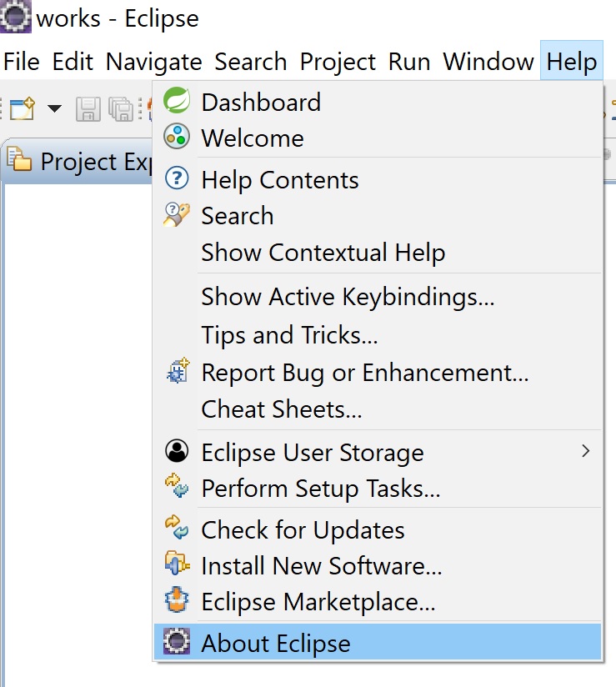
Task: Open the Navigate menu
Action: 153,61
